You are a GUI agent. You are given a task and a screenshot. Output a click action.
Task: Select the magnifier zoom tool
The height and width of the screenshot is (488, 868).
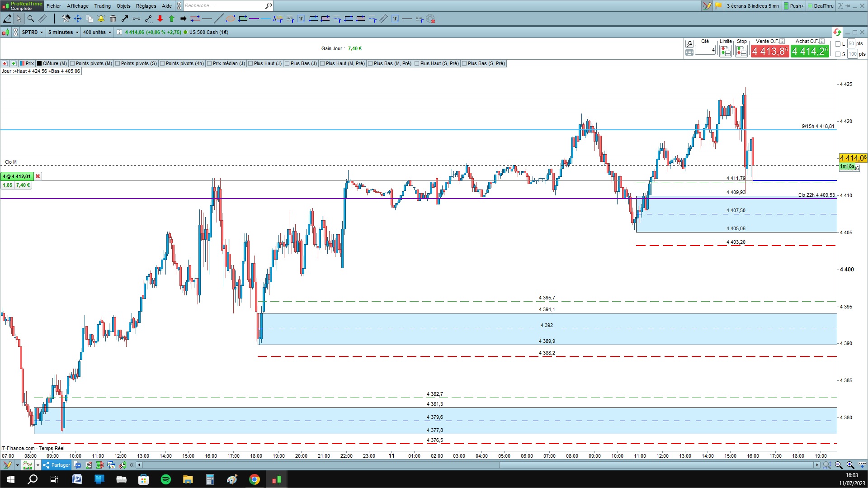point(31,19)
